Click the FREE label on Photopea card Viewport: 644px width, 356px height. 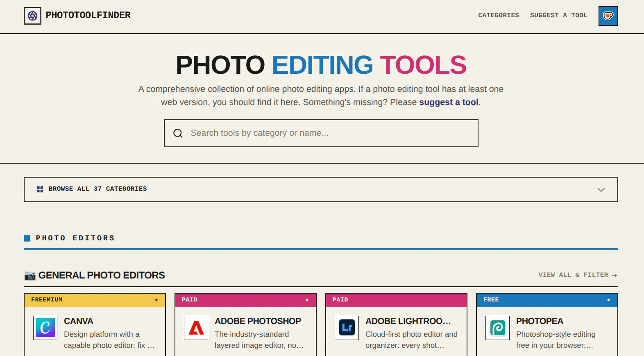coord(491,300)
